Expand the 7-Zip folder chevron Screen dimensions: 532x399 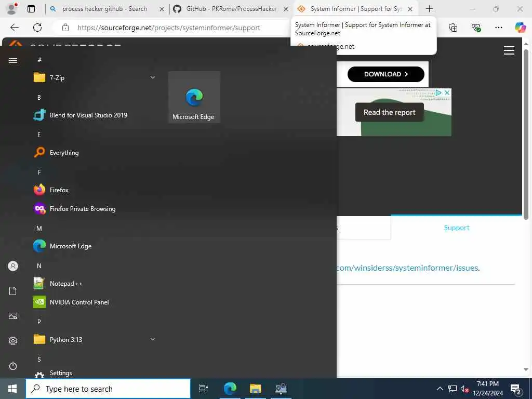click(x=153, y=78)
